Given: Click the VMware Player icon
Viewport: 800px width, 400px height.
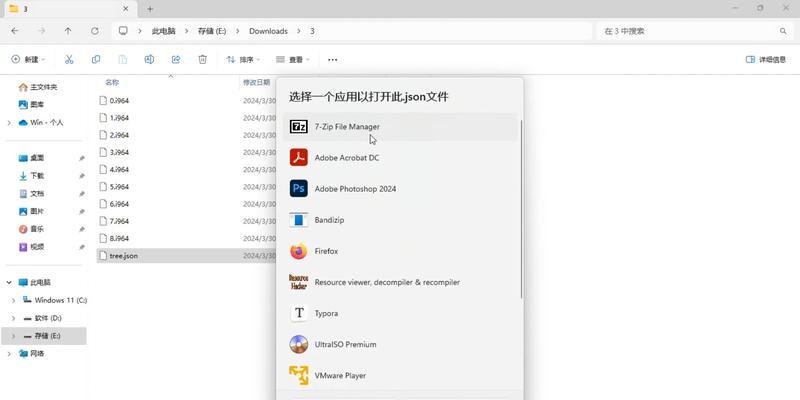Looking at the screenshot, I should 298,376.
